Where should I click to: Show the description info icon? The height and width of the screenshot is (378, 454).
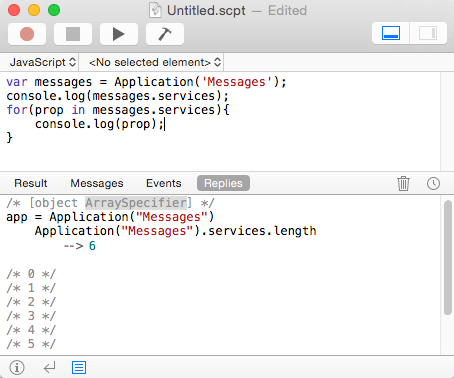click(17, 367)
